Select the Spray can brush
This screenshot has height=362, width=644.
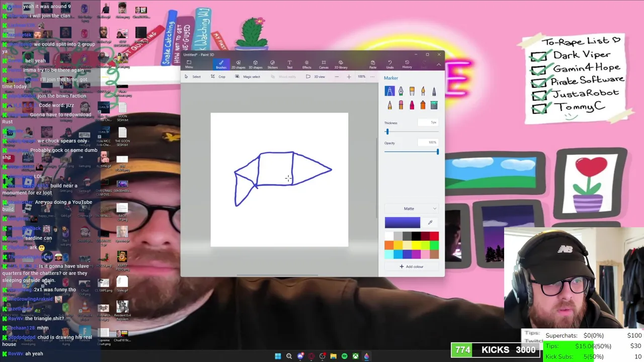coord(423,105)
